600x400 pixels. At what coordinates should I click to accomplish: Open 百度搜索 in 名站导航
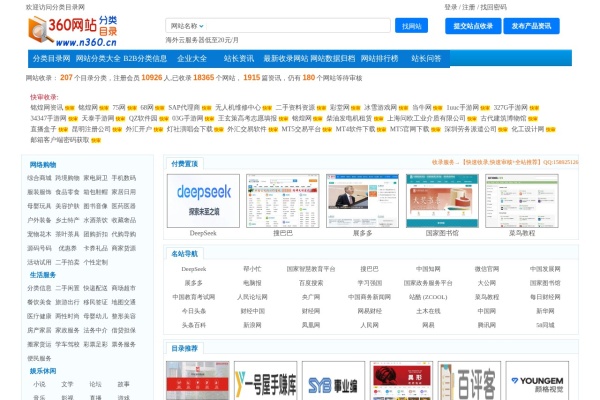[x=311, y=283]
